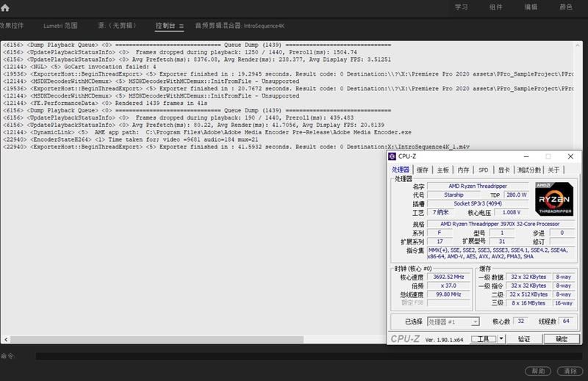Screen dimensions: 588x381
Task: Click the '280.0 W' TDP value
Action: [517, 195]
